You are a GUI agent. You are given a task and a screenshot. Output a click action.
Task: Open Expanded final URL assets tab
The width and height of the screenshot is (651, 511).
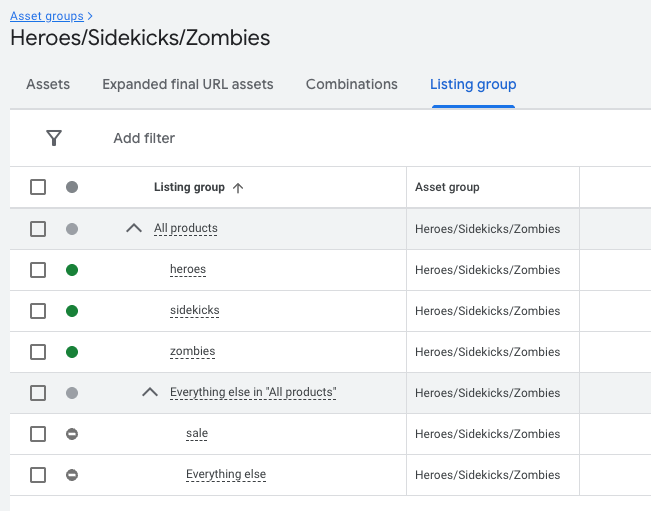[x=187, y=84]
